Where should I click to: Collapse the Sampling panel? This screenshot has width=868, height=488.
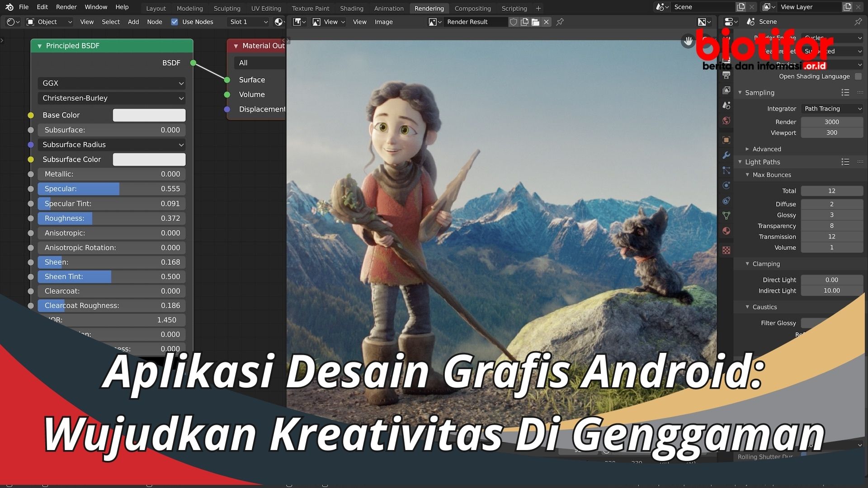740,93
